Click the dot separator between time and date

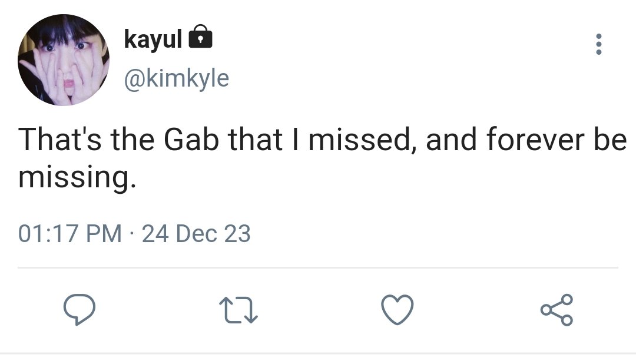[x=132, y=234]
